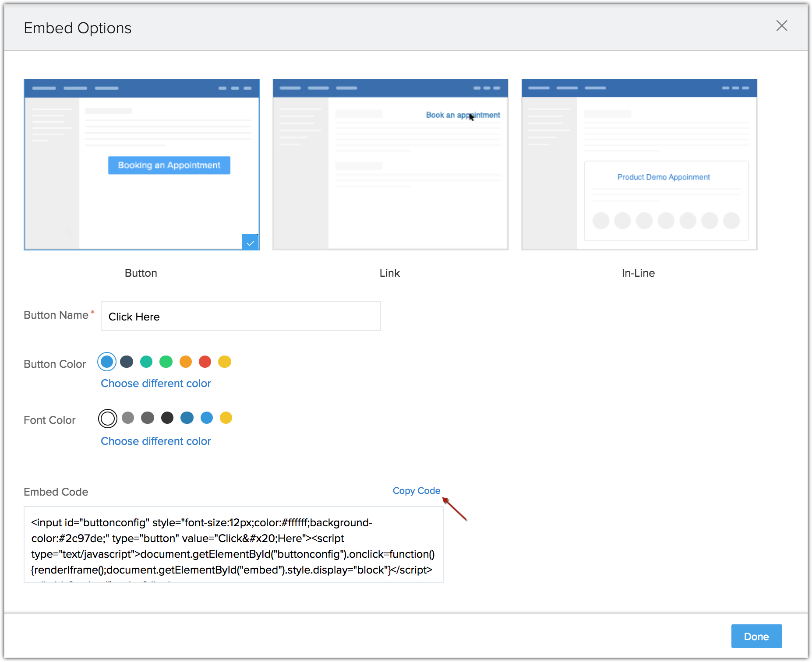The image size is (812, 662).
Task: Click the In-Line label under third thumbnail
Action: pyautogui.click(x=639, y=273)
